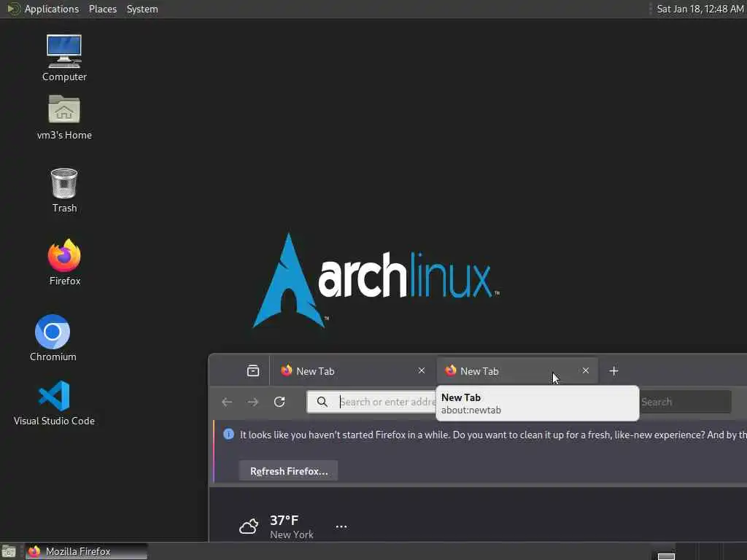Click the New York weather location
Viewport: 747px width, 560px height.
click(x=292, y=534)
